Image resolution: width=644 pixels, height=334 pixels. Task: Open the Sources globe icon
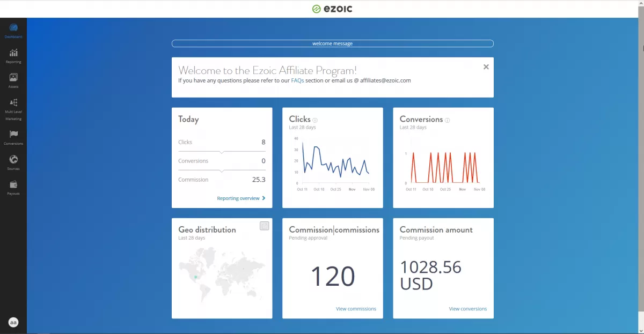tap(13, 159)
